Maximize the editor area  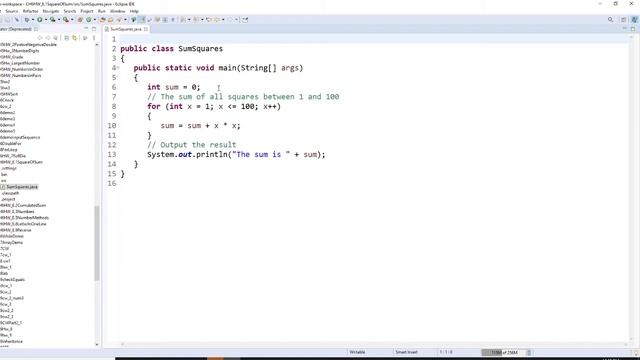(x=633, y=29)
